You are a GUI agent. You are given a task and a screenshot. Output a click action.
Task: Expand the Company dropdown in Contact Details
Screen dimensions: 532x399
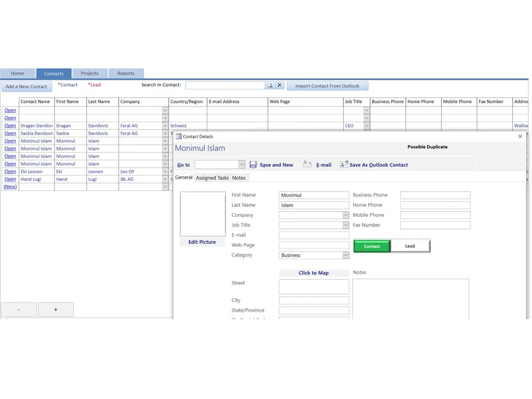click(x=345, y=215)
